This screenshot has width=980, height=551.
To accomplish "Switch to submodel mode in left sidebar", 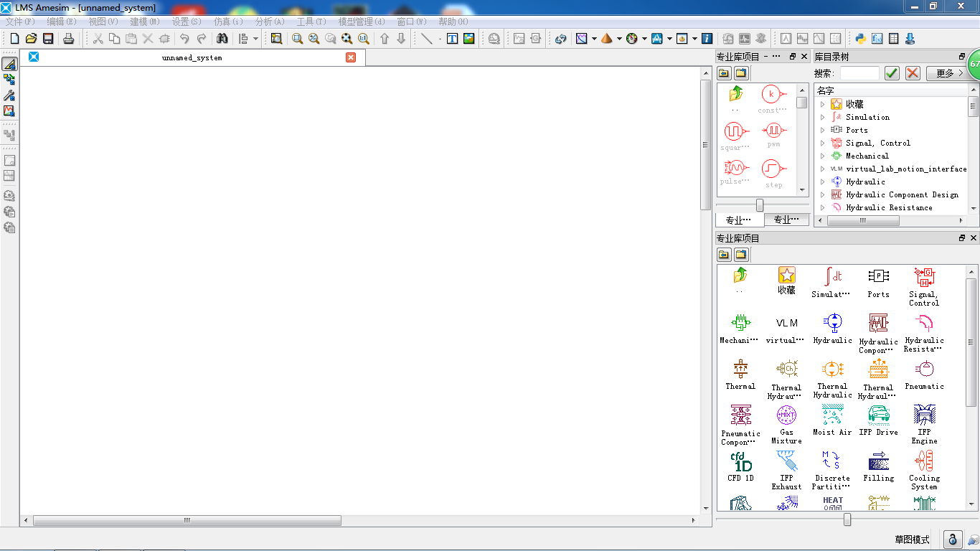I will pos(9,80).
